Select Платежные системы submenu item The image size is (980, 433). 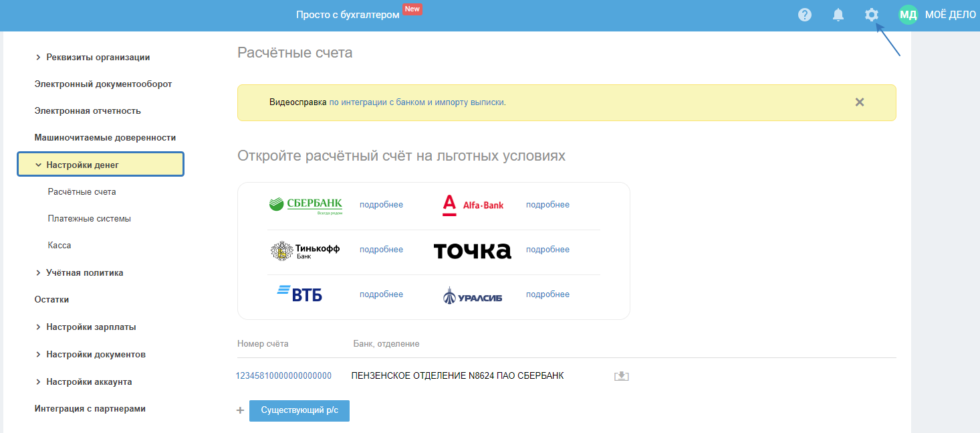(x=89, y=219)
